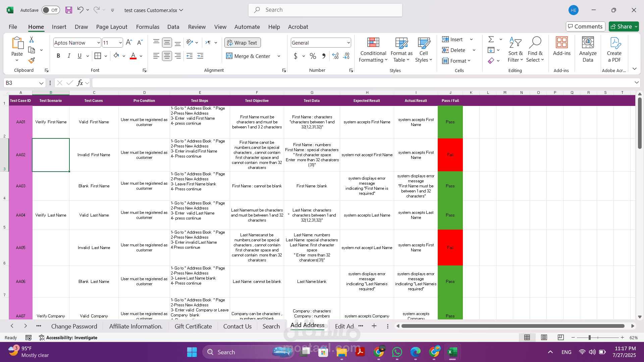Toggle Wrap Text for the cell
Viewport: 644px width, 362px height.
(242, 43)
